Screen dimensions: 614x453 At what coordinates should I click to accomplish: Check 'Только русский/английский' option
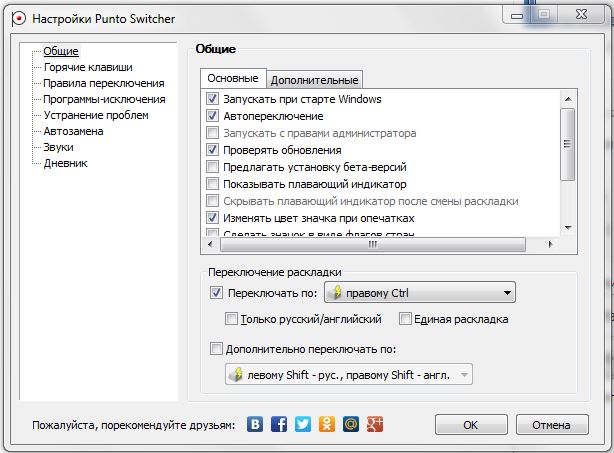coord(231,319)
